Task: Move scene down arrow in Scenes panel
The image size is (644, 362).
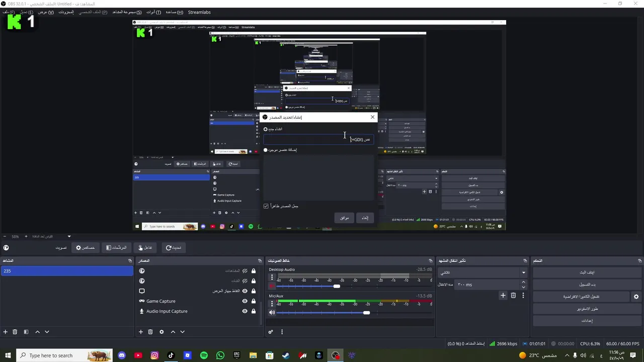Action: tap(47, 332)
